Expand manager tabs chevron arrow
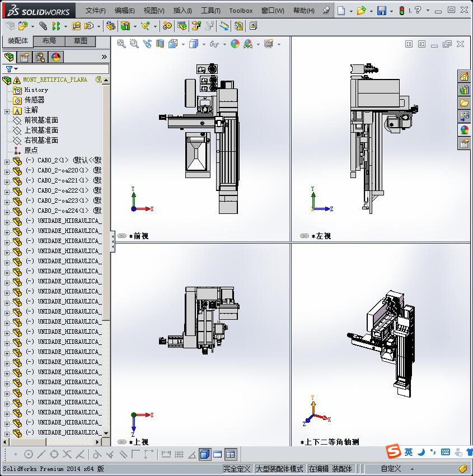 [x=104, y=57]
